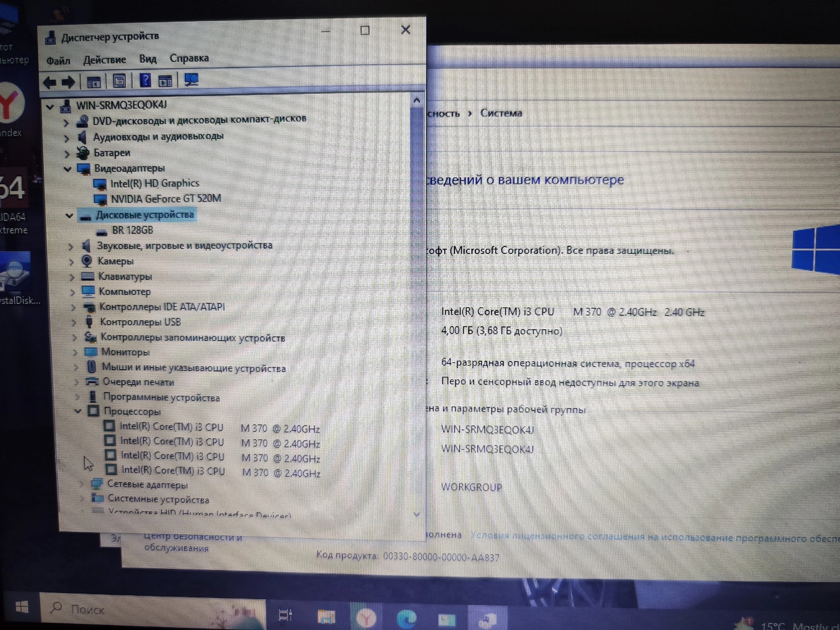Collapse the WIN-SRMQ3EQOK4J root node
Image resolution: width=840 pixels, height=630 pixels.
[50, 107]
